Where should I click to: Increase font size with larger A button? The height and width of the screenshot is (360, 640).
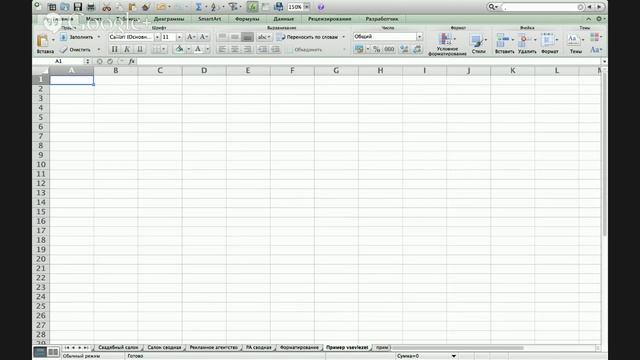point(191,37)
